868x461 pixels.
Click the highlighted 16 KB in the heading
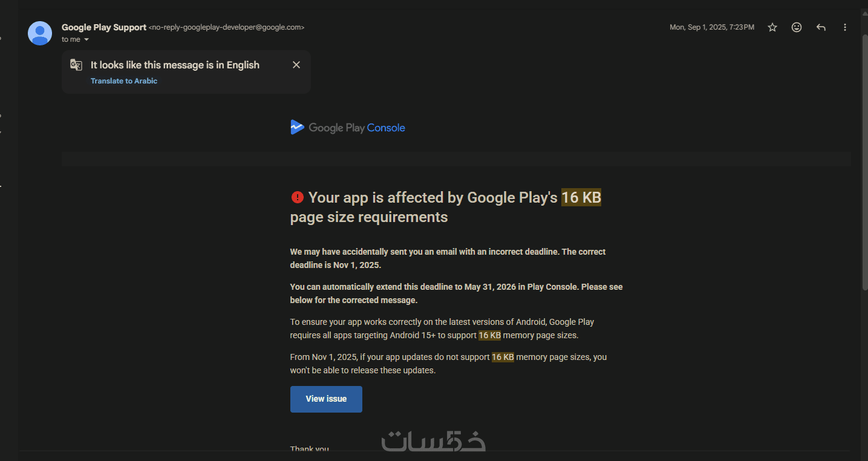click(x=581, y=198)
